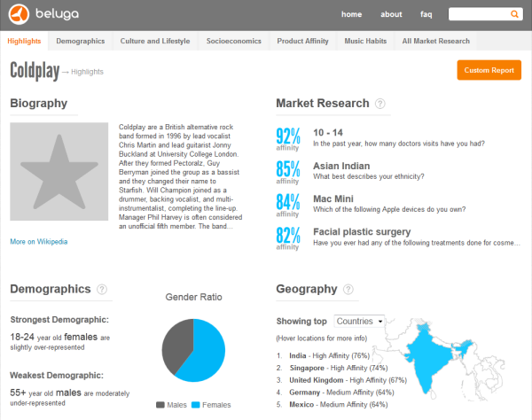This screenshot has width=532, height=420.
Task: Click the gray star artist placeholder image
Action: click(x=59, y=172)
